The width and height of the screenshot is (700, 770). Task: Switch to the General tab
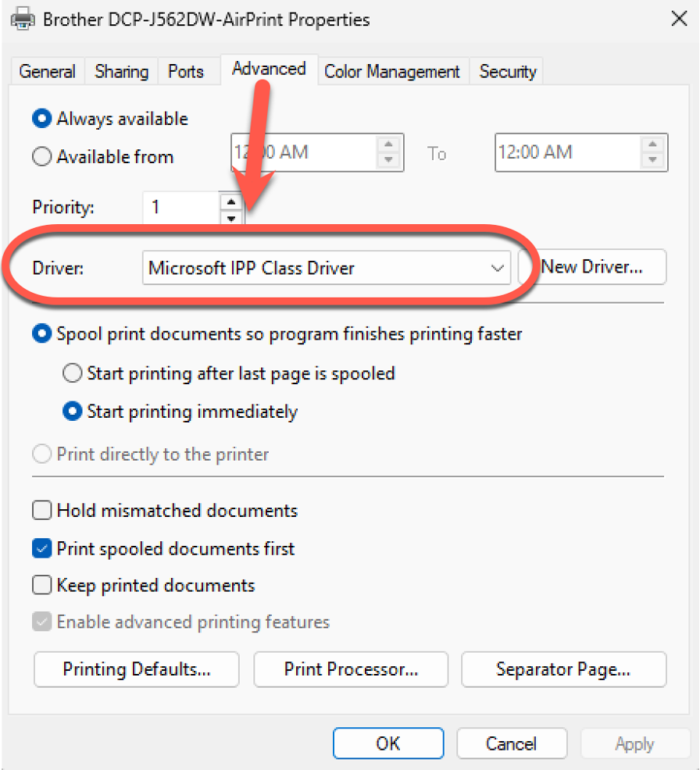click(x=47, y=72)
